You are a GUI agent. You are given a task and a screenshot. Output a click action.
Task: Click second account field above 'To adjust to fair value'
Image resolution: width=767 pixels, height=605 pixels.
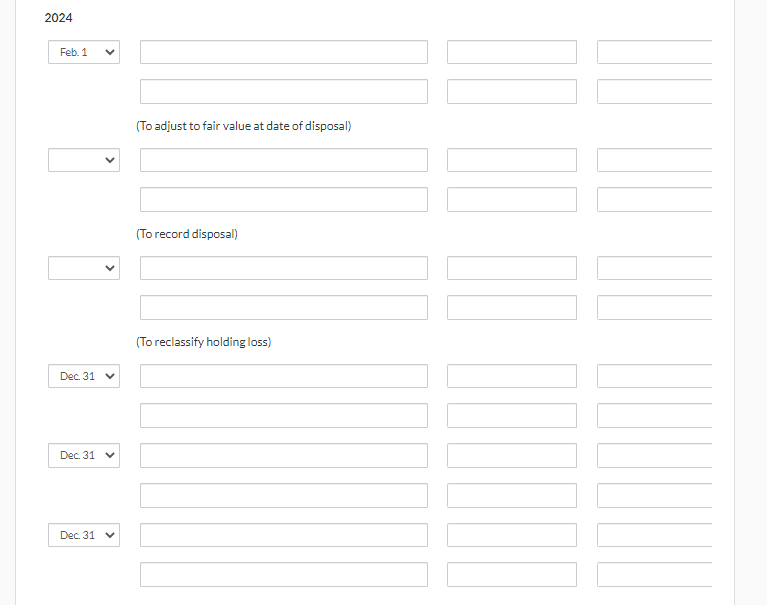[x=284, y=91]
